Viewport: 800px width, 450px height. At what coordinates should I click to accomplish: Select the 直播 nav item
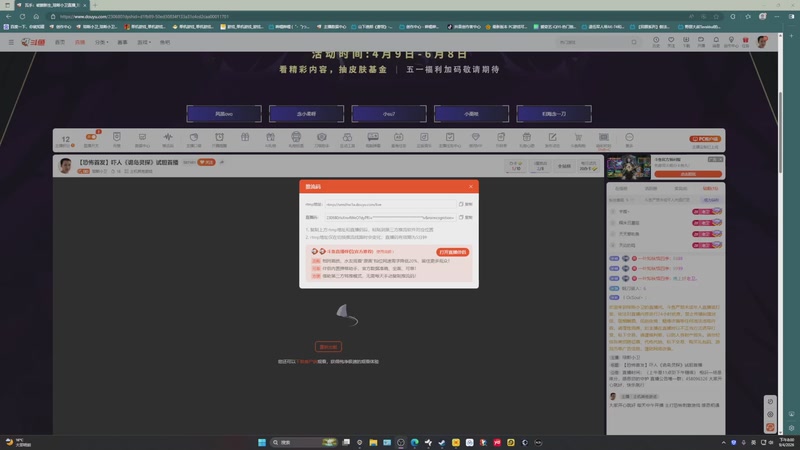tap(80, 42)
